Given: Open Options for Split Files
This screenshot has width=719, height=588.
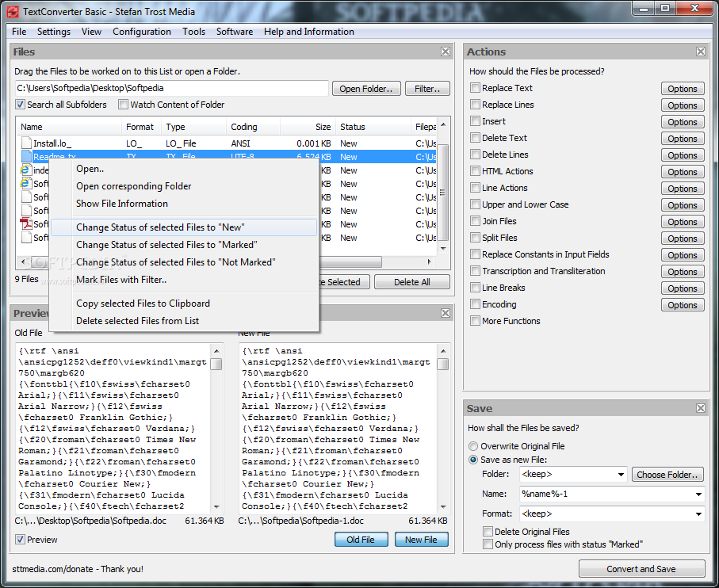Looking at the screenshot, I should 683,239.
